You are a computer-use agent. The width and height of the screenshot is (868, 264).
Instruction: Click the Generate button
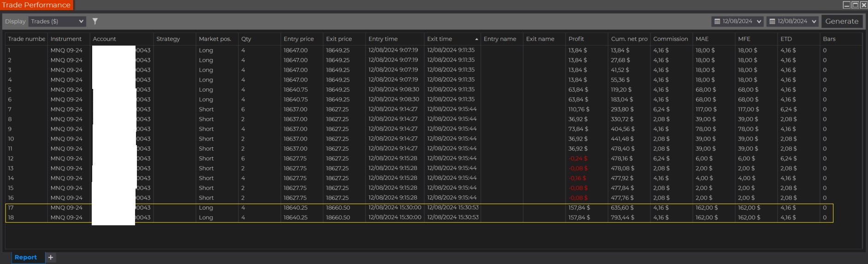[842, 21]
